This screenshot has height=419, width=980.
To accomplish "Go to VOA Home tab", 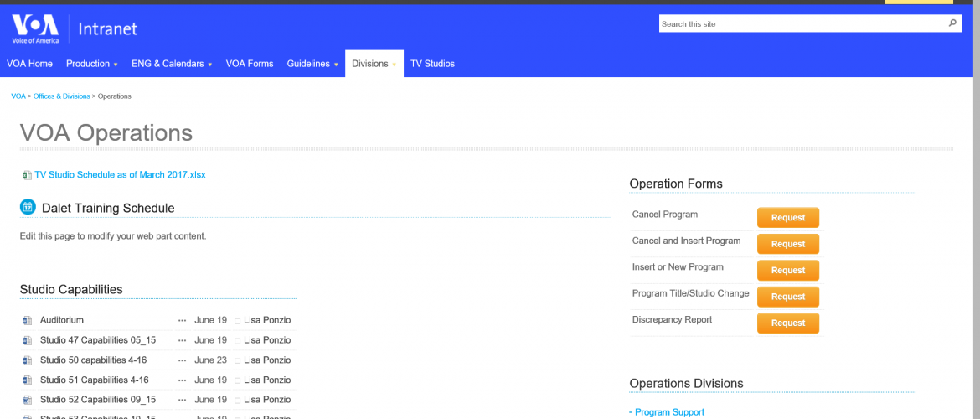I will [x=29, y=64].
